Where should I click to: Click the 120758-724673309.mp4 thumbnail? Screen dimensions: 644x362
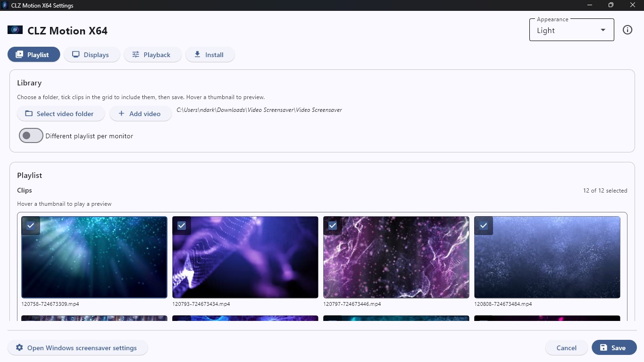pos(94,257)
